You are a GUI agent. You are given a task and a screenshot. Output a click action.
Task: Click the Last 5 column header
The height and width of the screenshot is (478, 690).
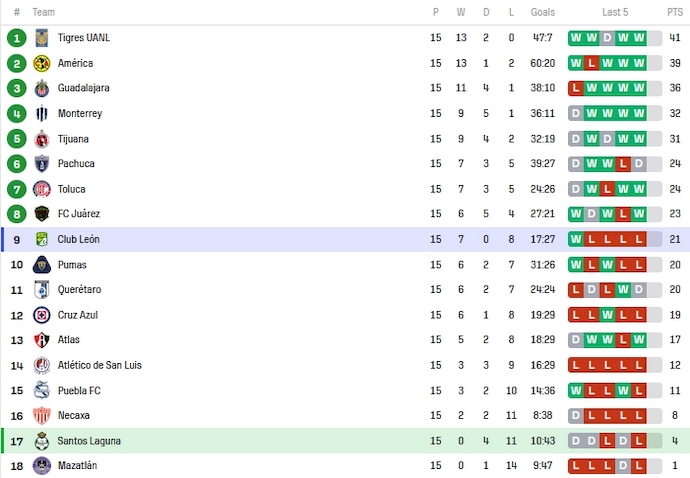615,12
